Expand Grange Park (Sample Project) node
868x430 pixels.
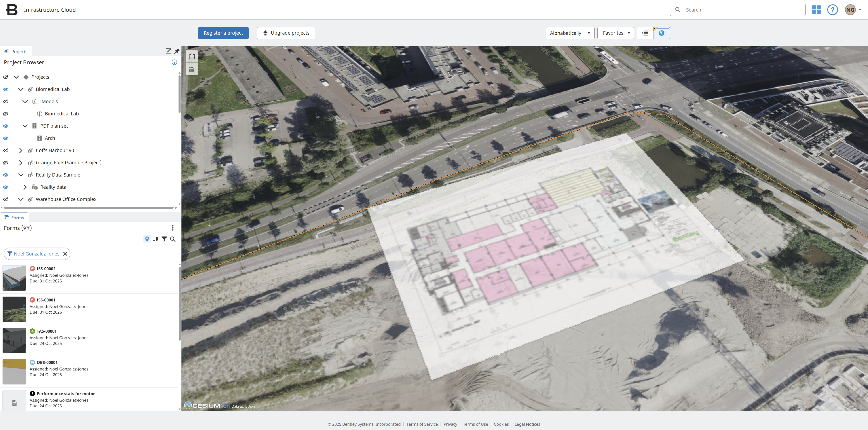point(21,162)
